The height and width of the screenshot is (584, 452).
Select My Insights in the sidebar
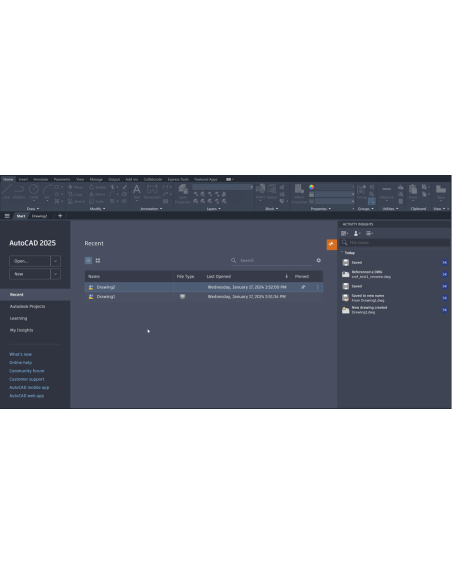tap(22, 330)
